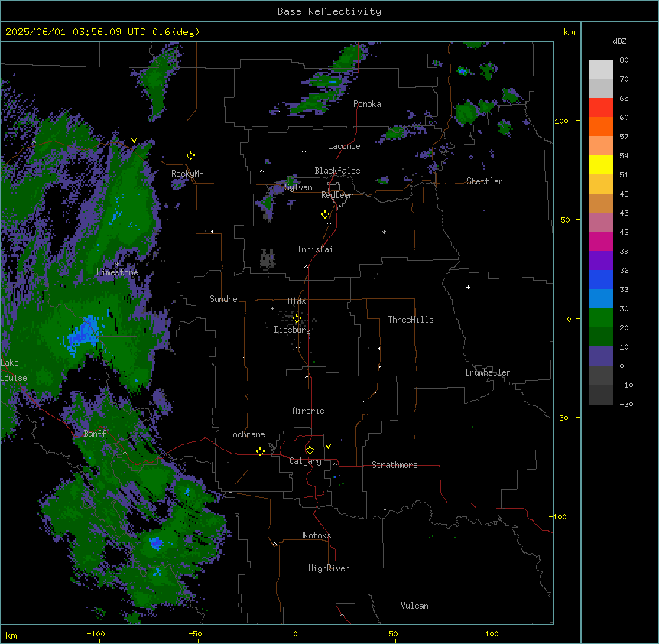Click the -10 value in the dBZ legend

click(x=626, y=385)
